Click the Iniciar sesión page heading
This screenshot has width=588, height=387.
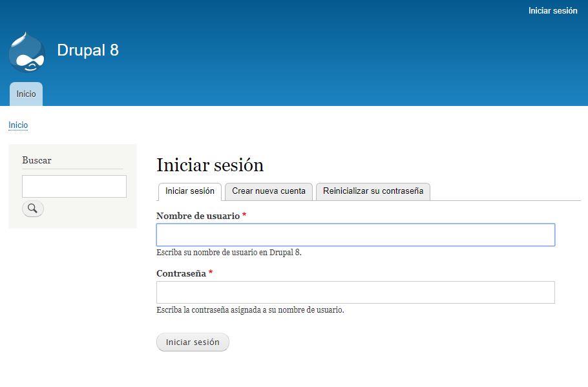pyautogui.click(x=210, y=165)
